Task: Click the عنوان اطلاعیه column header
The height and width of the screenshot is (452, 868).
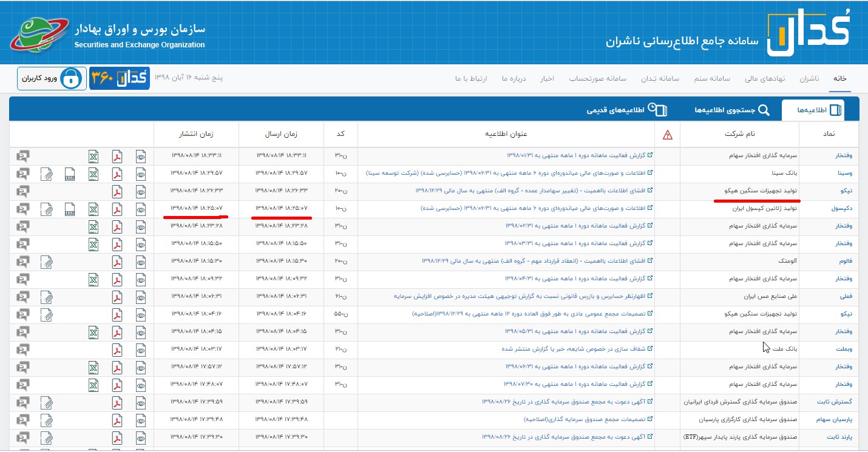Action: 506,135
